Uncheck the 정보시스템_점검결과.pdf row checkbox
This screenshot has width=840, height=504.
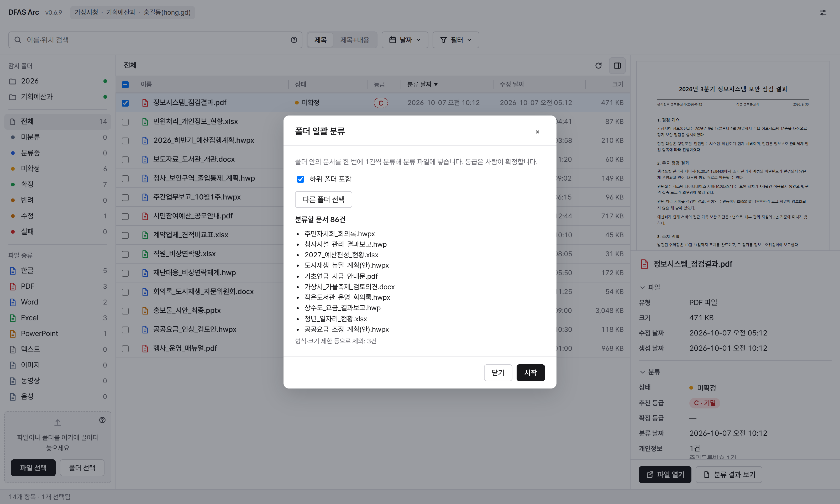pos(125,103)
